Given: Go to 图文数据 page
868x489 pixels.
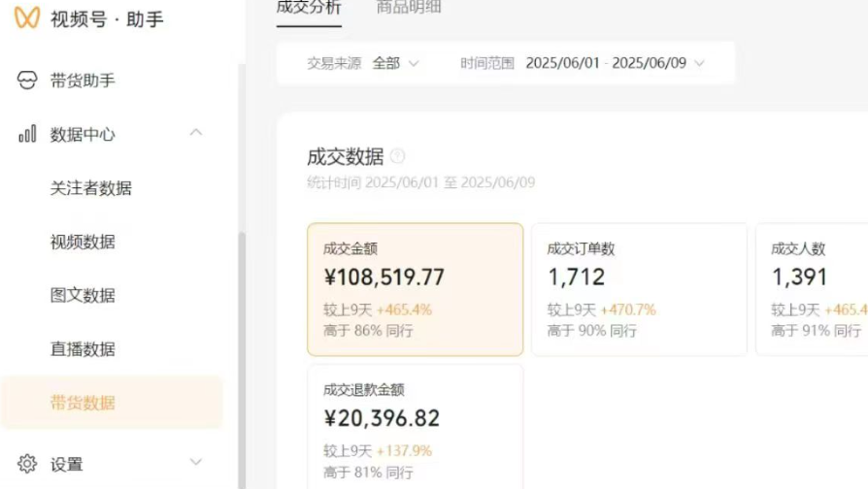Looking at the screenshot, I should pyautogui.click(x=83, y=295).
